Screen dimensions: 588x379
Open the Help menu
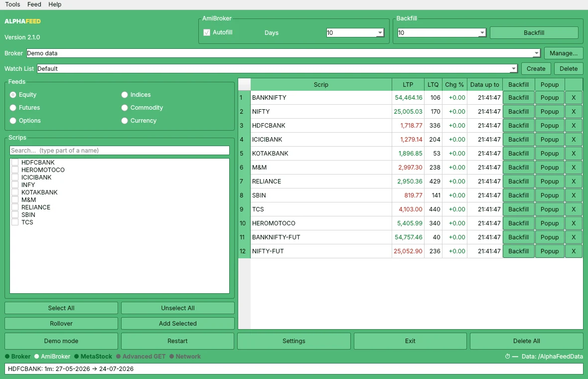(x=55, y=4)
